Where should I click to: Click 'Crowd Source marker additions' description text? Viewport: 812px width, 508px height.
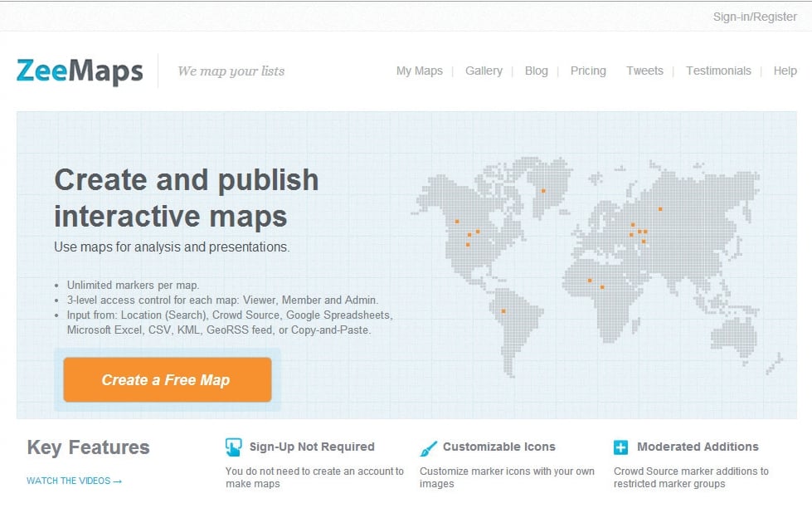pos(691,477)
